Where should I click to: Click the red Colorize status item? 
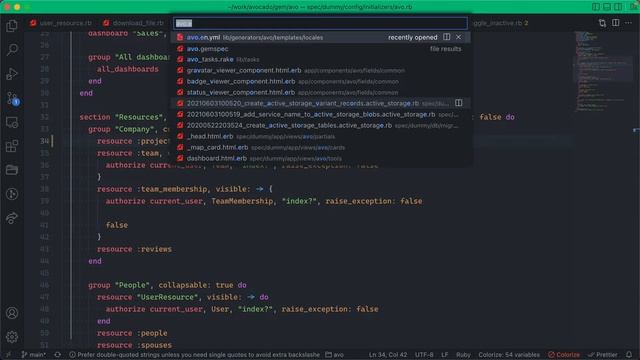[564, 355]
